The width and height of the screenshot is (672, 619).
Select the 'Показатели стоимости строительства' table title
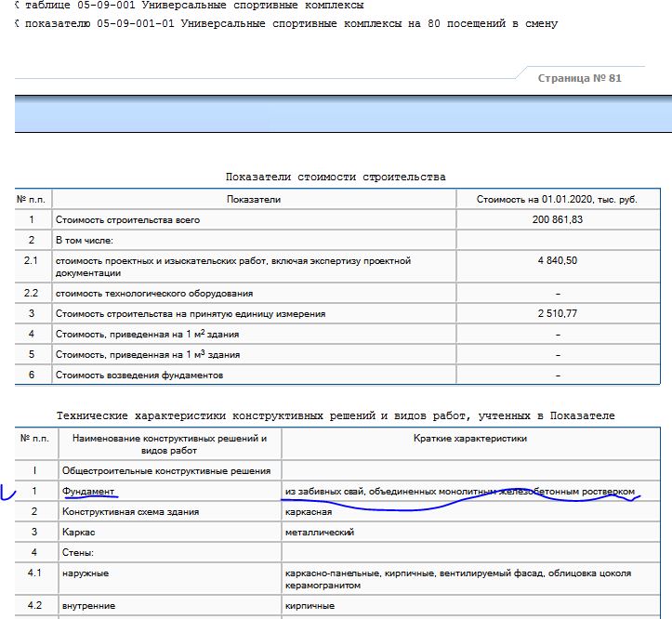pos(336,177)
